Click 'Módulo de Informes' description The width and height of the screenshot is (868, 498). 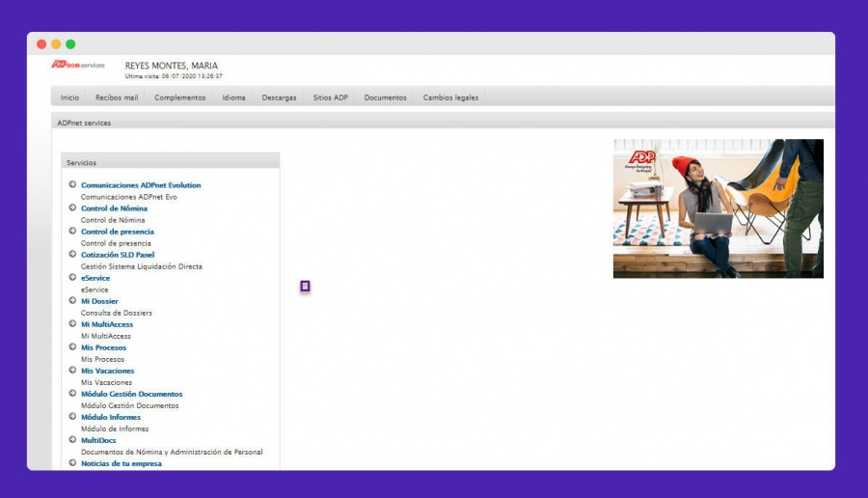click(115, 429)
